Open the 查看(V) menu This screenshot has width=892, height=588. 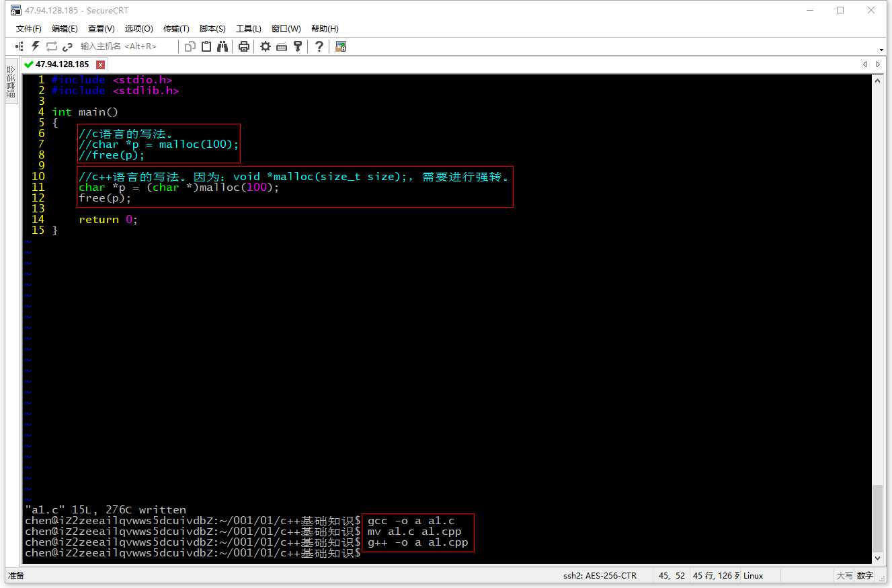102,29
